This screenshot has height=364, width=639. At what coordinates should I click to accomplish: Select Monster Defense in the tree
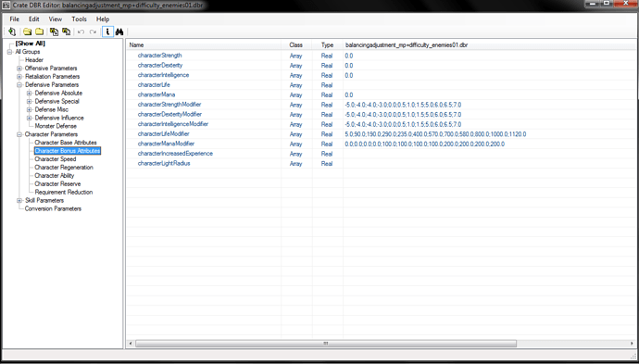click(56, 126)
